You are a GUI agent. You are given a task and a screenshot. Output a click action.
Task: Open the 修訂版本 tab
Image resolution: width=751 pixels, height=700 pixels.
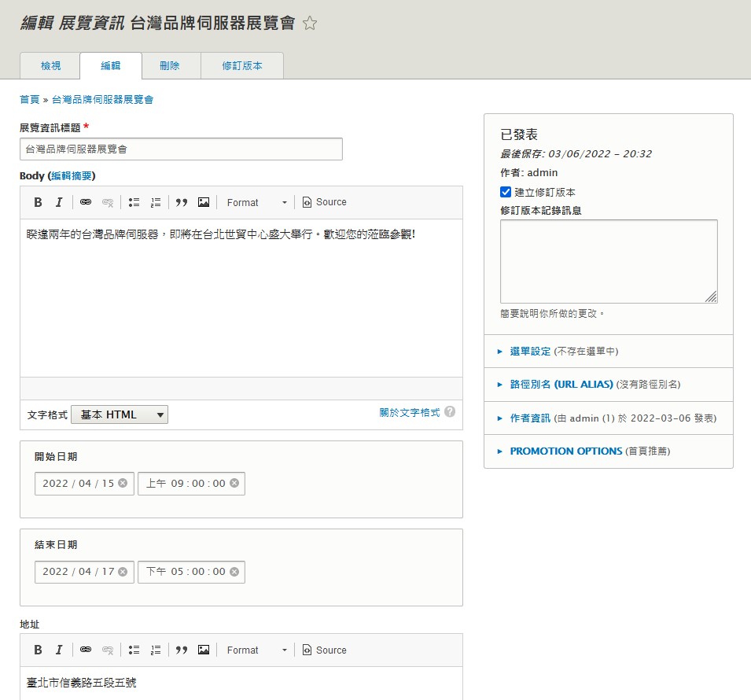click(x=241, y=66)
